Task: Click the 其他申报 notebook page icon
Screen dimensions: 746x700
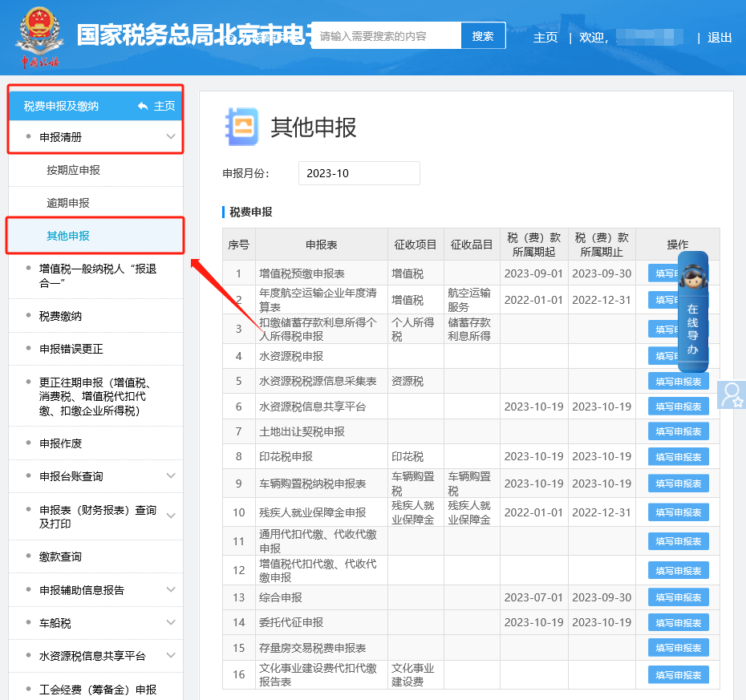Action: pyautogui.click(x=241, y=127)
